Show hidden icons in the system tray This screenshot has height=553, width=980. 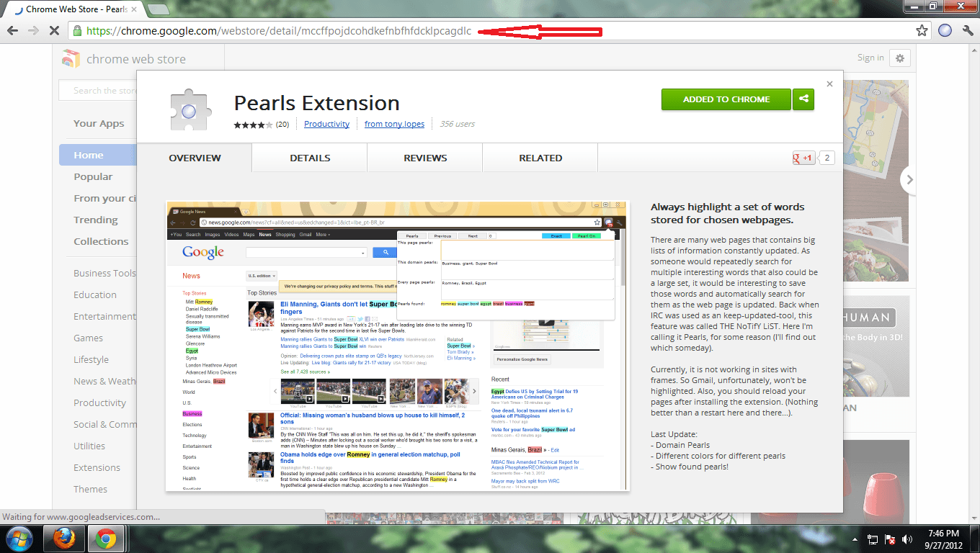click(x=854, y=538)
